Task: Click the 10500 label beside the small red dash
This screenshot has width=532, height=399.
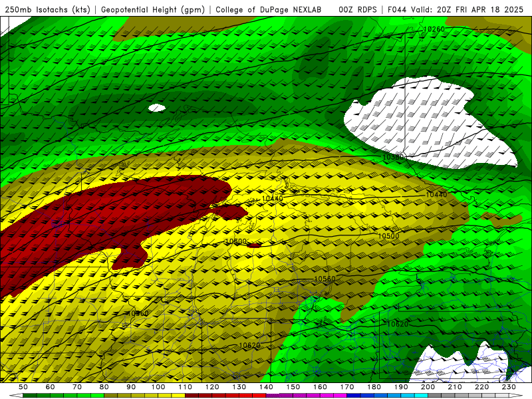Action: [x=236, y=241]
